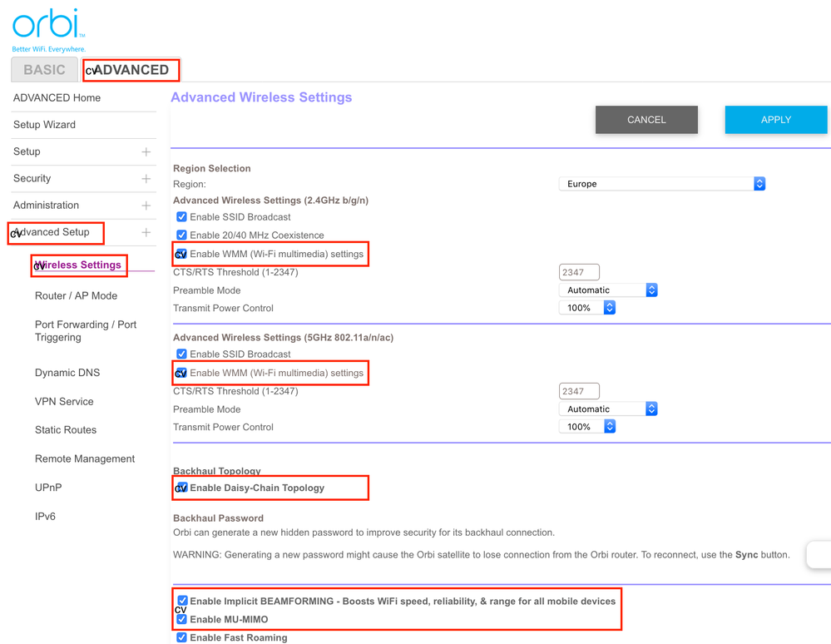Toggle Enable 20/40 MHz Coexistence checkbox
Viewport: 831px width, 644px height.
point(181,235)
